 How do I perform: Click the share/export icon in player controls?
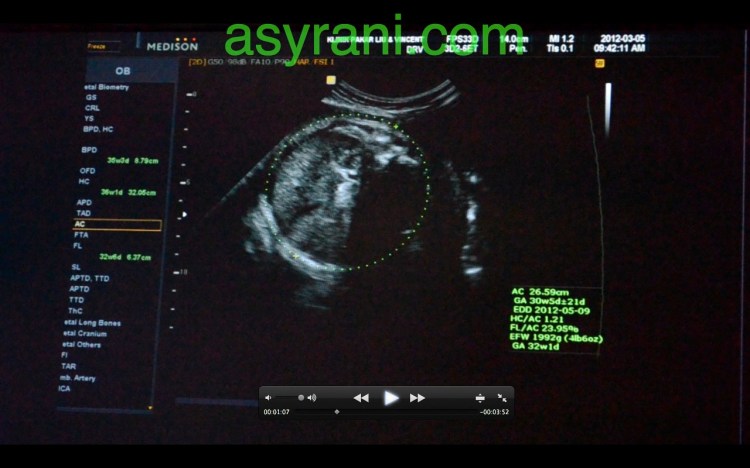pos(480,397)
